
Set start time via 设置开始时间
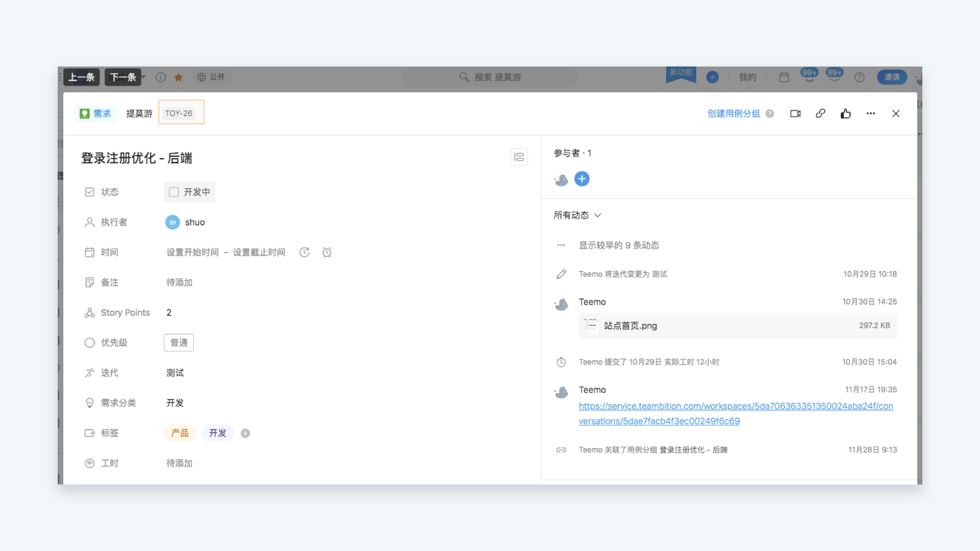coord(192,252)
